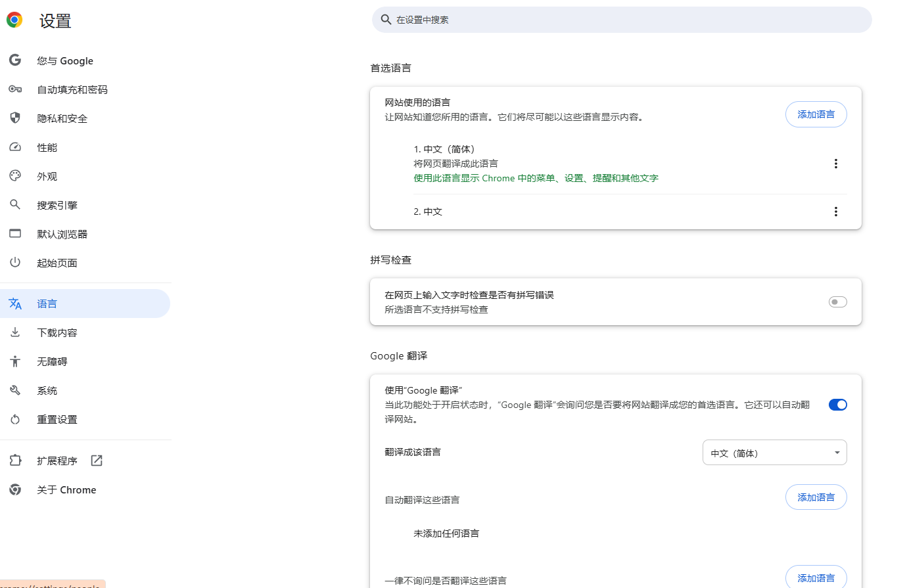The width and height of the screenshot is (907, 588).
Task: Click the 拼写检查 heading
Action: tap(390, 260)
